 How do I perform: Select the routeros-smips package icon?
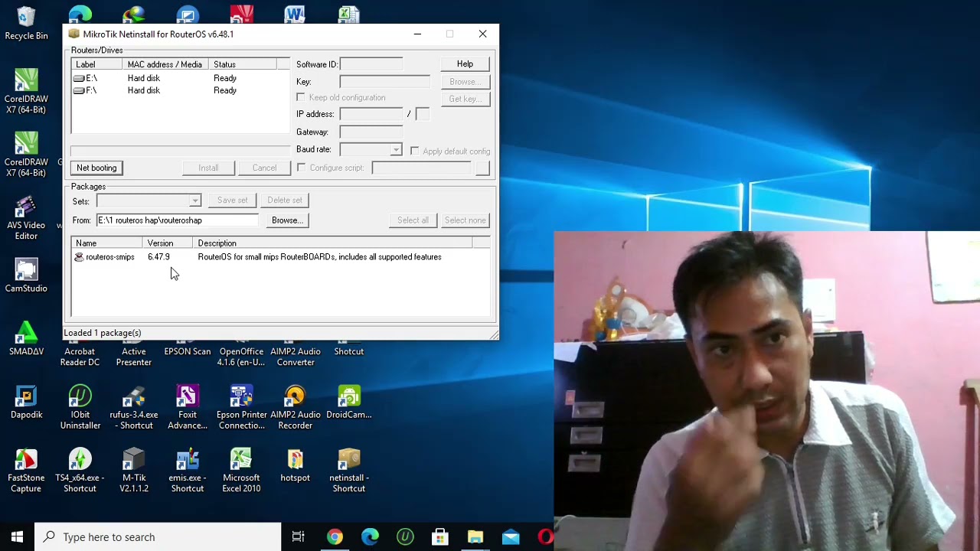coord(79,257)
